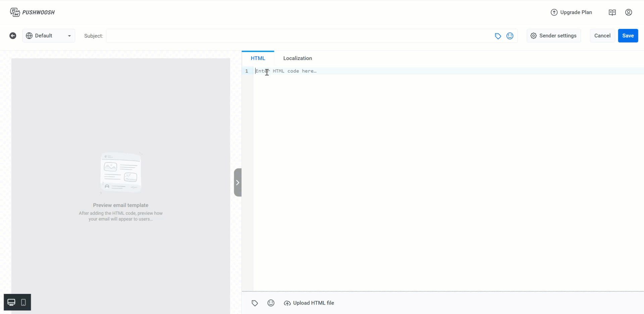Go back using the left arrow icon
This screenshot has width=644, height=314.
tap(13, 36)
